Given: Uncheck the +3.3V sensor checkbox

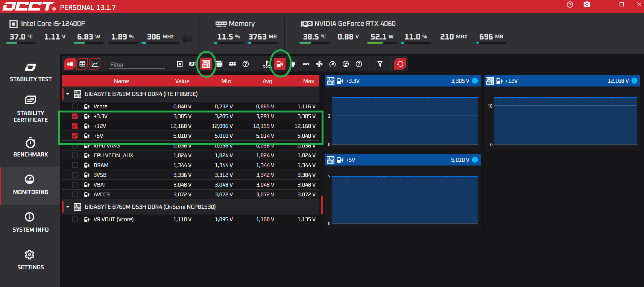Looking at the screenshot, I should coord(75,116).
